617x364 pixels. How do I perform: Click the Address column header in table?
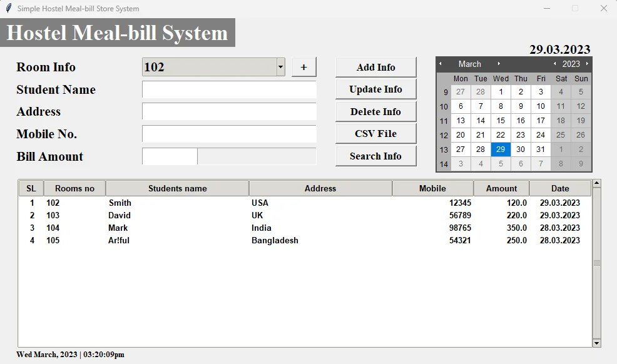(x=320, y=188)
